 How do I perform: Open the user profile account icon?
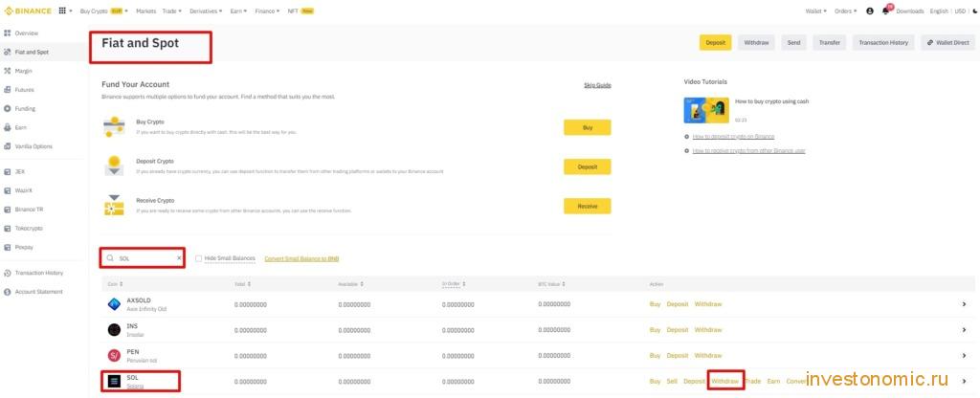[x=870, y=11]
